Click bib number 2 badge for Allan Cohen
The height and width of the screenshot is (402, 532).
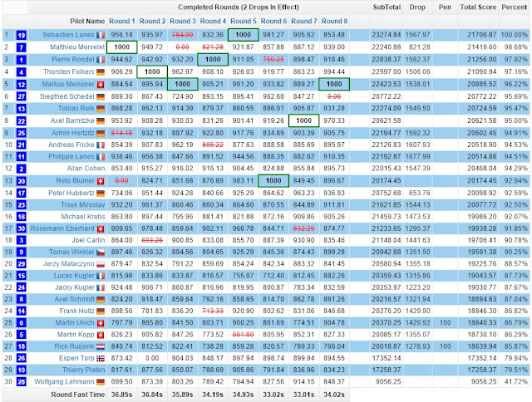pos(22,169)
